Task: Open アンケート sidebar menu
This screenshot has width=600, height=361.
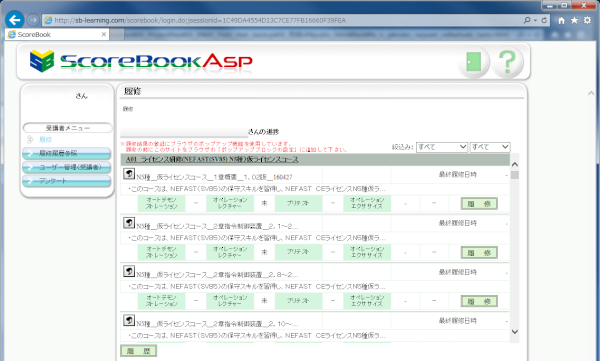Action: pyautogui.click(x=67, y=181)
